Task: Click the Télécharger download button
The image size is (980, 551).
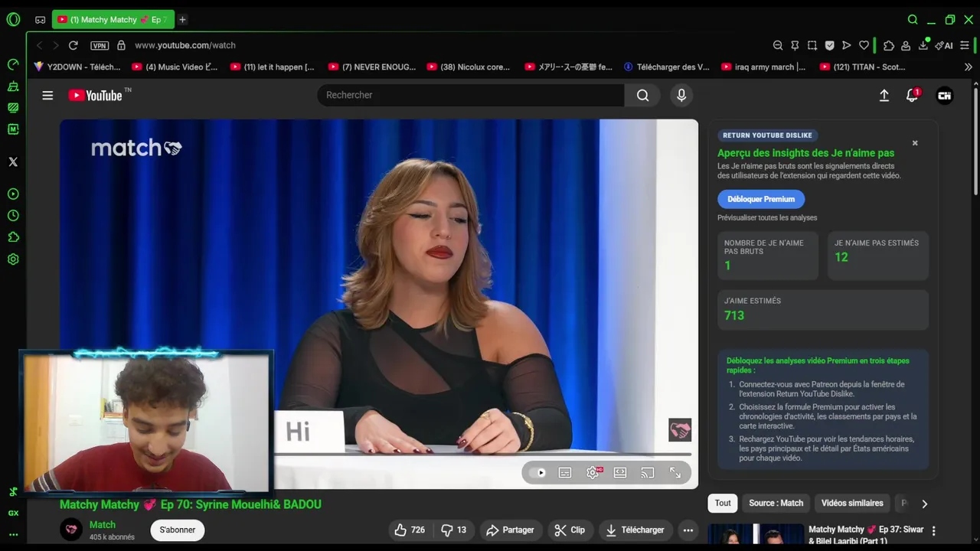Action: pyautogui.click(x=635, y=530)
